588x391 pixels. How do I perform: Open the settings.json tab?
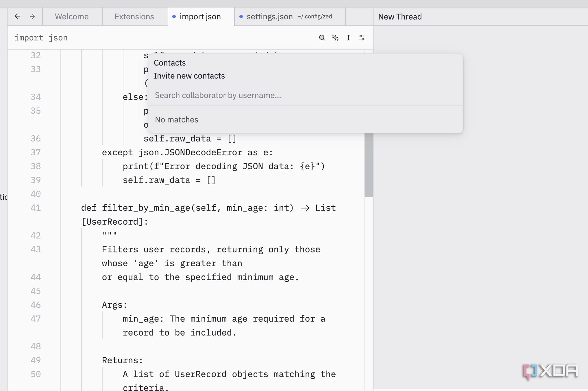point(290,16)
